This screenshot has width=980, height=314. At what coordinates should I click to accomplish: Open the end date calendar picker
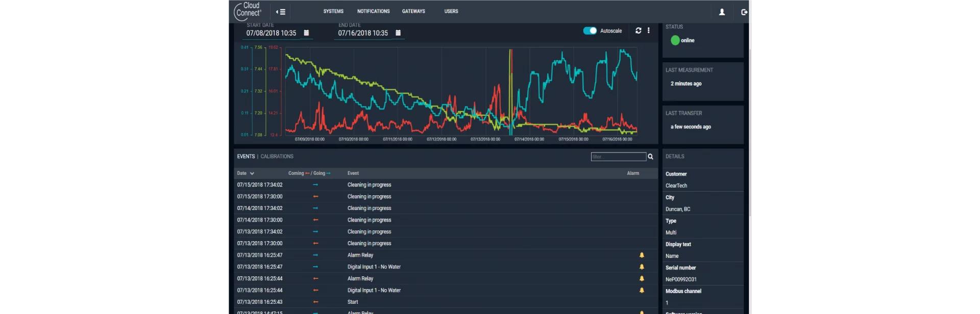pyautogui.click(x=398, y=33)
